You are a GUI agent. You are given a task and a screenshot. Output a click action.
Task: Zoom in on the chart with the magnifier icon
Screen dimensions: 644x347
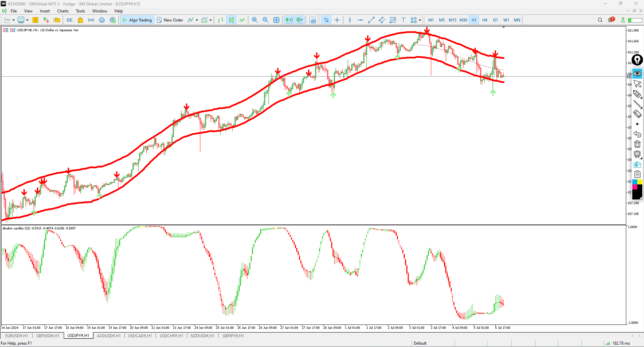tap(255, 20)
